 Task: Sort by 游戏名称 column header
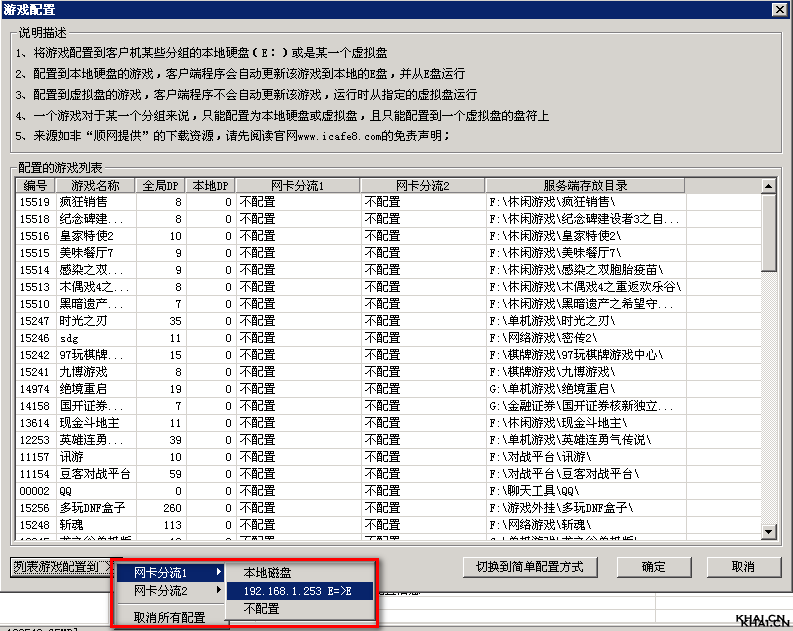pos(95,186)
